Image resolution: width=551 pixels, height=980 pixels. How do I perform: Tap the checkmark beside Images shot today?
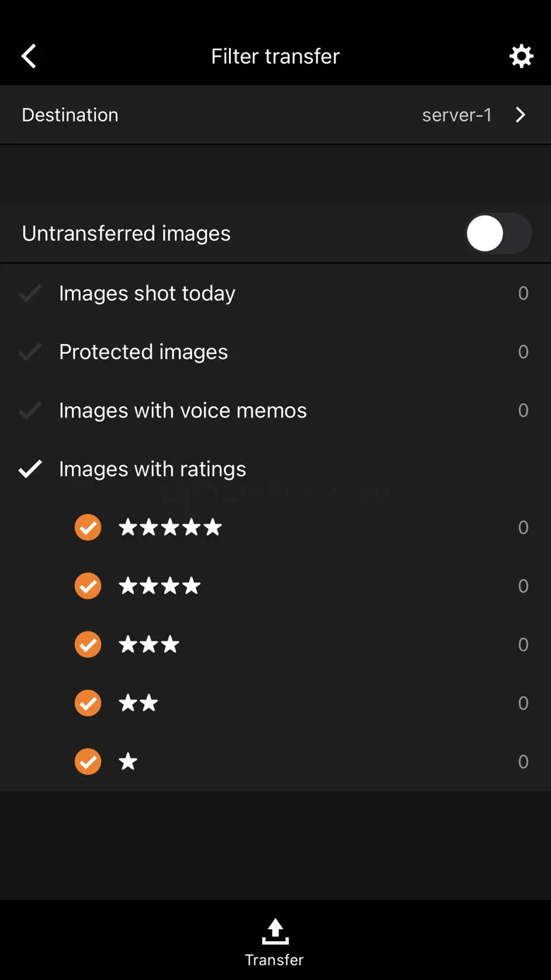tap(30, 293)
